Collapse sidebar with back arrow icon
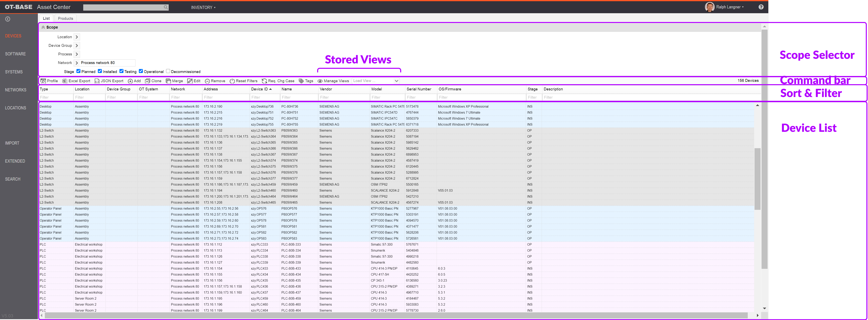 [x=8, y=19]
